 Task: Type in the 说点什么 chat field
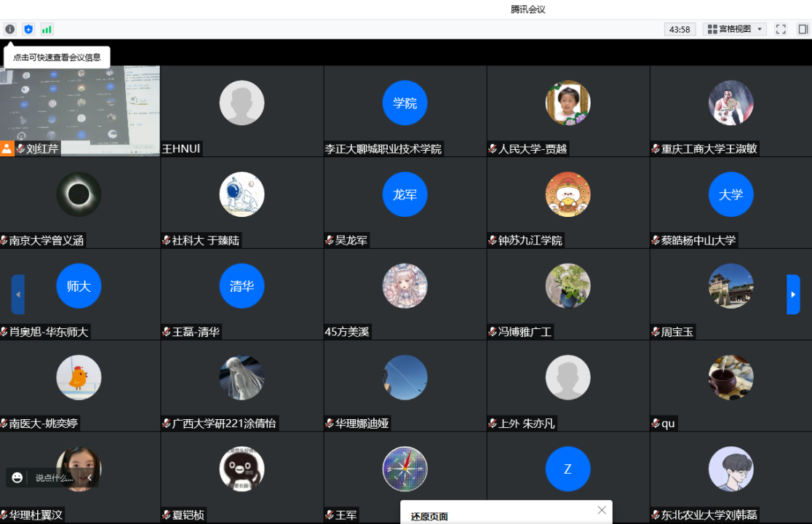pos(55,478)
